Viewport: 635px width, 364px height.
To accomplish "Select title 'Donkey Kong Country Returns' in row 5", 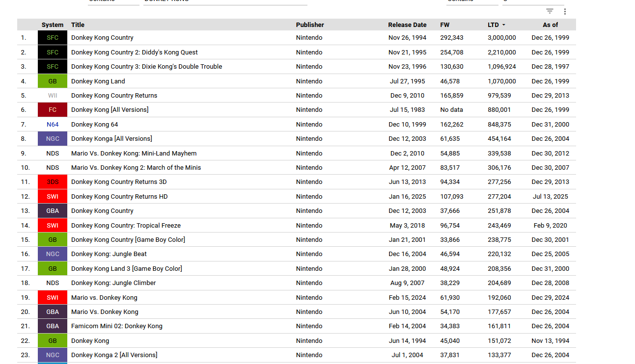I will pos(114,96).
